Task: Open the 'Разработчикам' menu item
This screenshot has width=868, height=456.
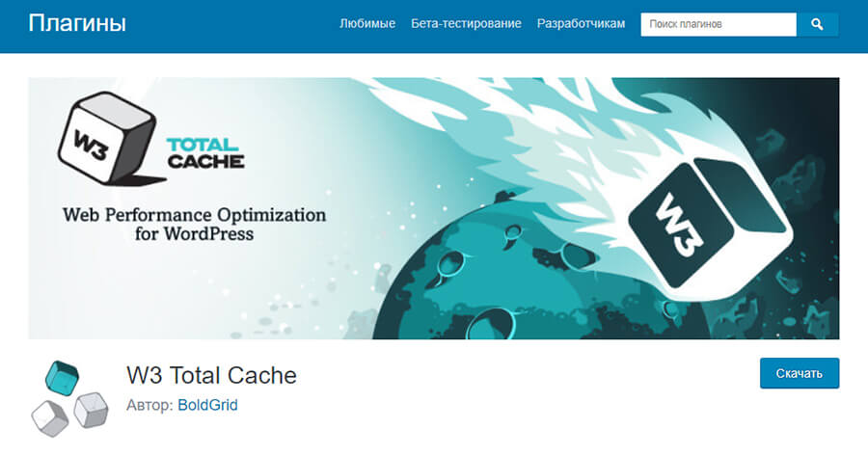Action: click(581, 24)
